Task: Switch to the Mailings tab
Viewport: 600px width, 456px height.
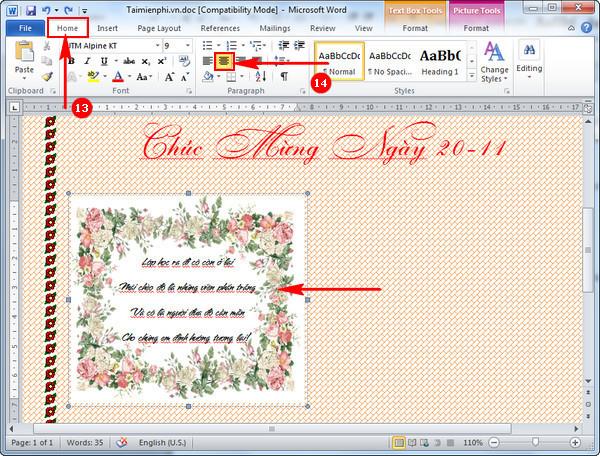Action: coord(275,28)
